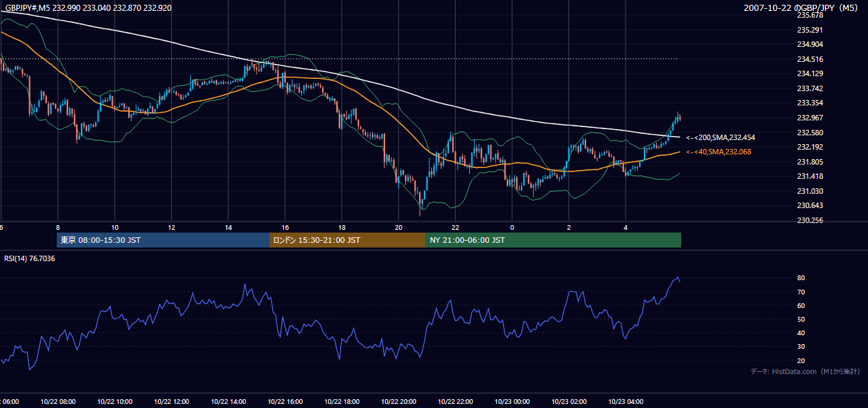Screen dimensions: 868x408
Task: Click the time axis label 10/22 08:00
Action: [58, 402]
